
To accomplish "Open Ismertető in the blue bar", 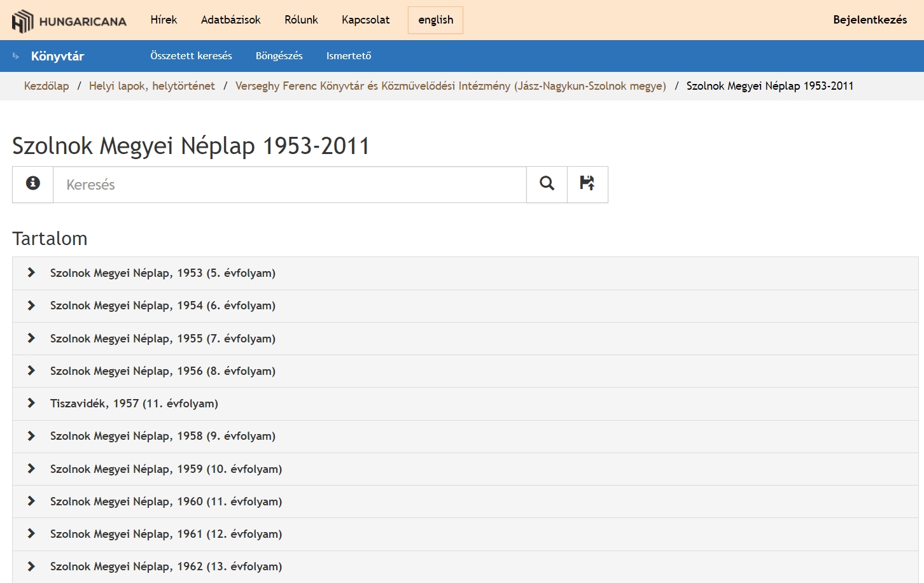I will click(x=349, y=56).
